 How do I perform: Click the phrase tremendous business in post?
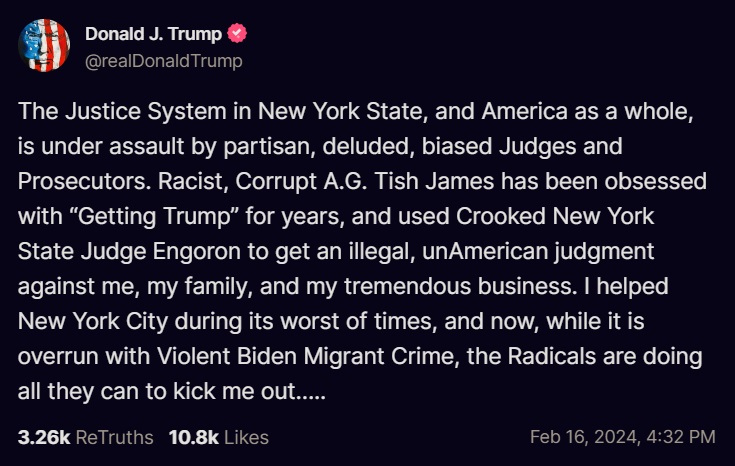click(460, 286)
